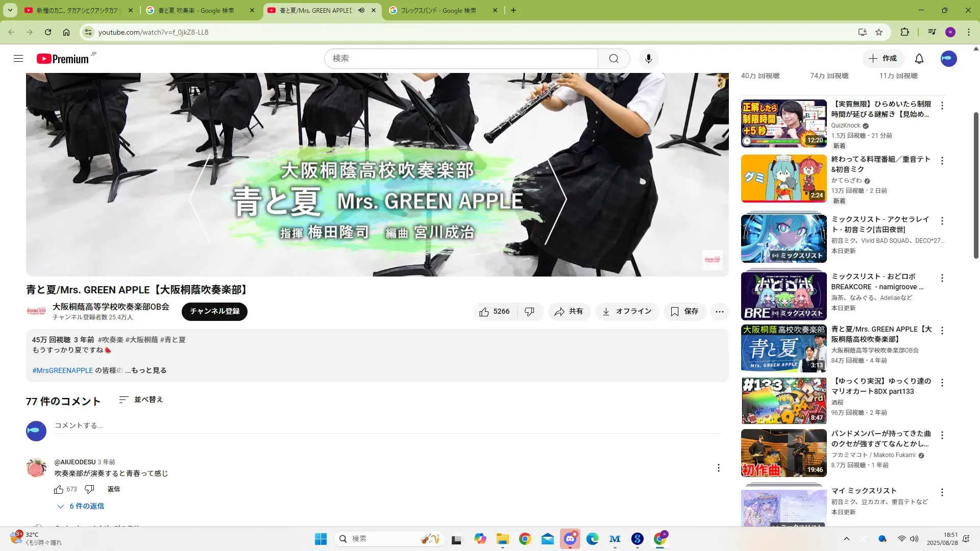Expand the description with もっと見る
Screen dimensions: 980x551
pos(149,370)
